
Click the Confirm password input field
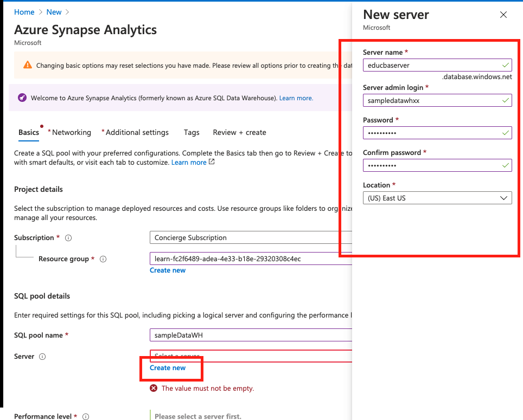[437, 165]
